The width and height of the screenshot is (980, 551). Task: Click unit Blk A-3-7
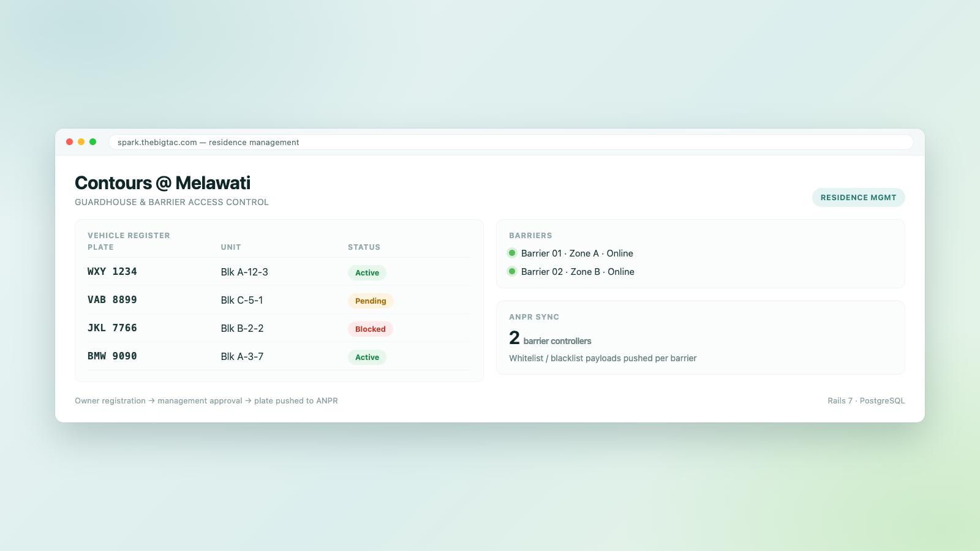pyautogui.click(x=242, y=356)
